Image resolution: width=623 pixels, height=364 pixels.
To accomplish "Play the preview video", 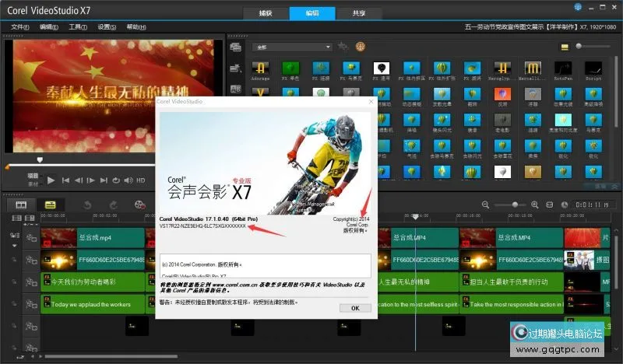I will (51, 180).
